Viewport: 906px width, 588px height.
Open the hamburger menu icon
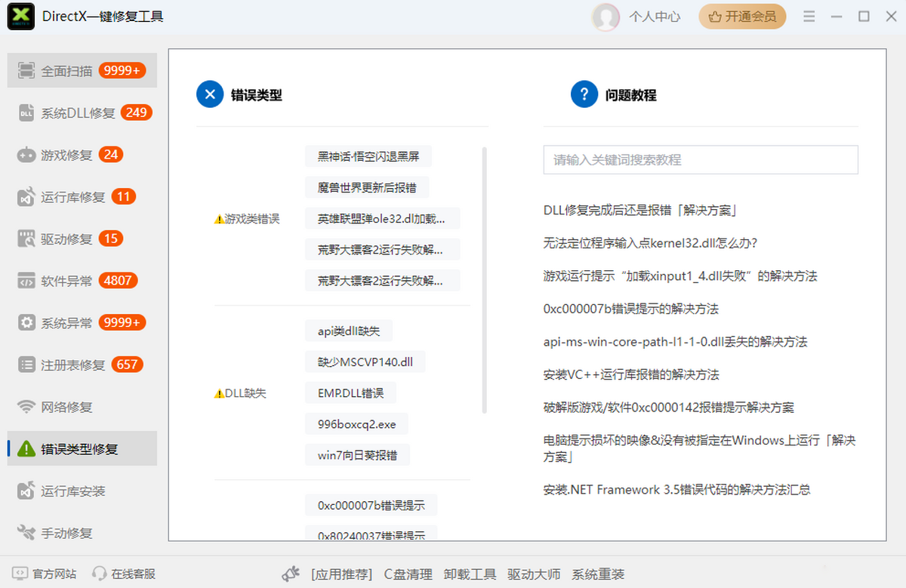click(809, 17)
